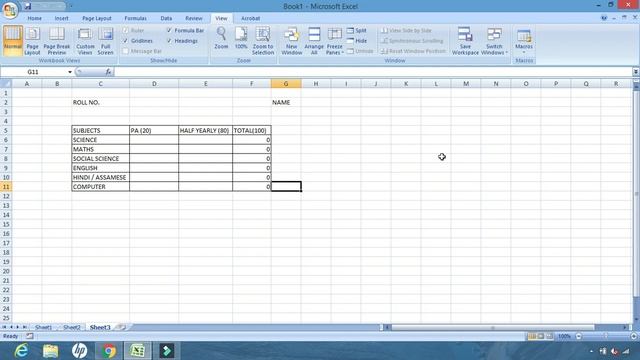Click the horizontal scrollbar thumb
Image resolution: width=640 pixels, height=360 pixels.
pos(493,327)
